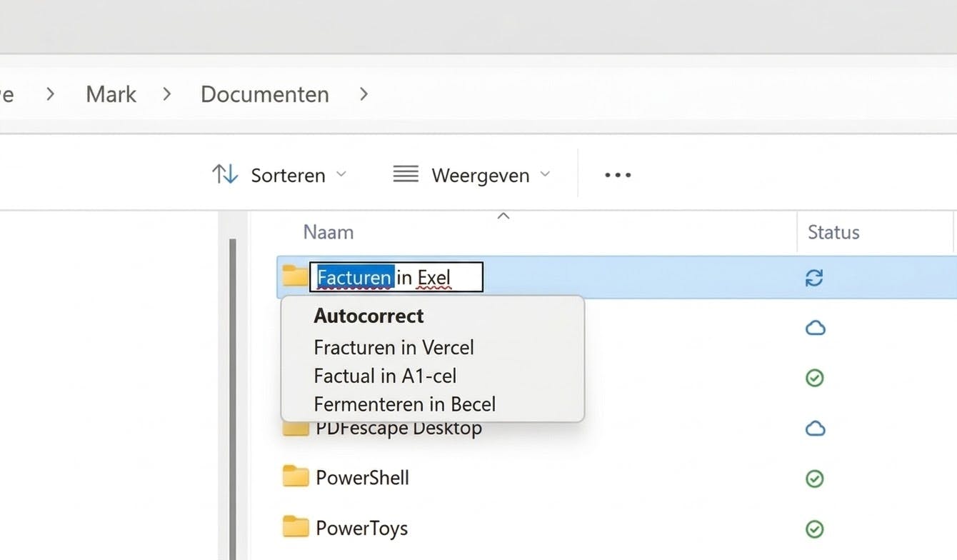Viewport: 957px width, 560px height.
Task: Click inside the folder rename text field
Action: point(396,277)
